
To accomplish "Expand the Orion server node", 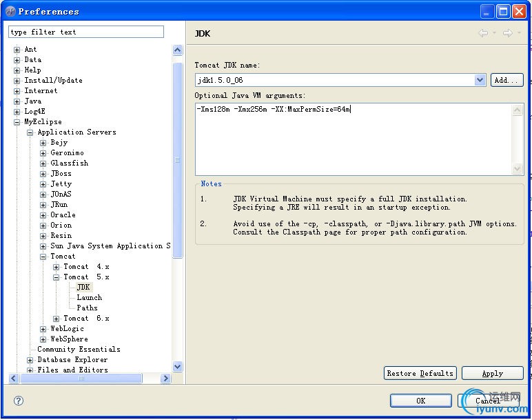I will 43,226.
